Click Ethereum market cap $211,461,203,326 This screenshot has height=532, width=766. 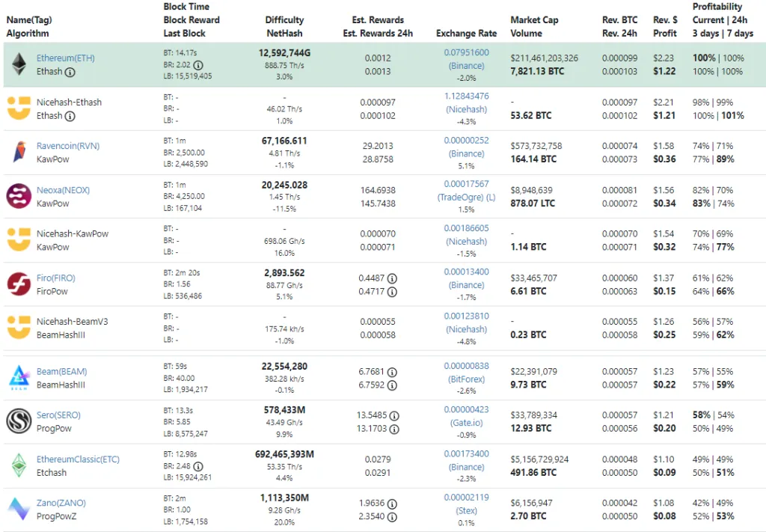tap(545, 58)
